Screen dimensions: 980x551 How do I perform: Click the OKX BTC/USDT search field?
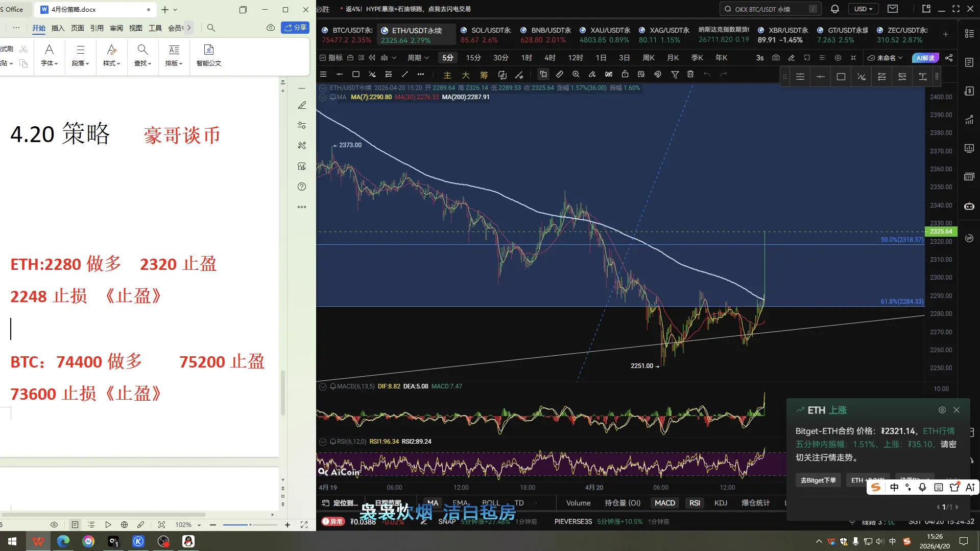(770, 9)
